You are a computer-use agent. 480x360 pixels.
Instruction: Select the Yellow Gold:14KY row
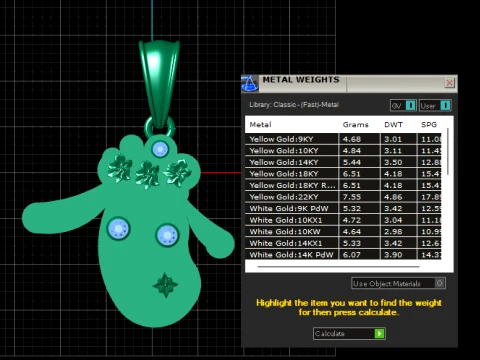click(343, 162)
